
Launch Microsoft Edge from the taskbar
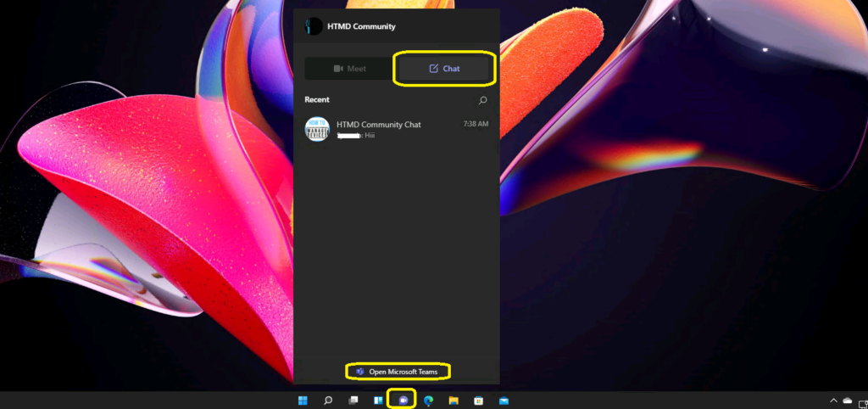tap(428, 401)
